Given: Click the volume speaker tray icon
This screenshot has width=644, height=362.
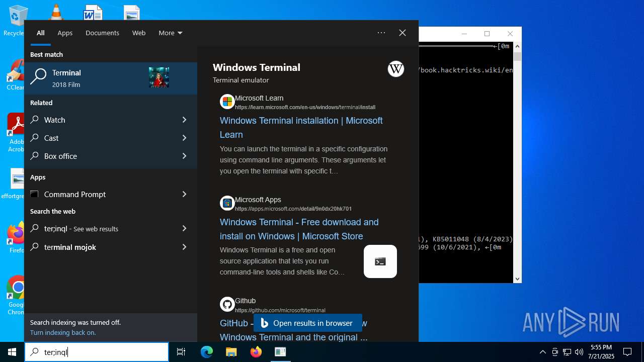Looking at the screenshot, I should click(579, 352).
